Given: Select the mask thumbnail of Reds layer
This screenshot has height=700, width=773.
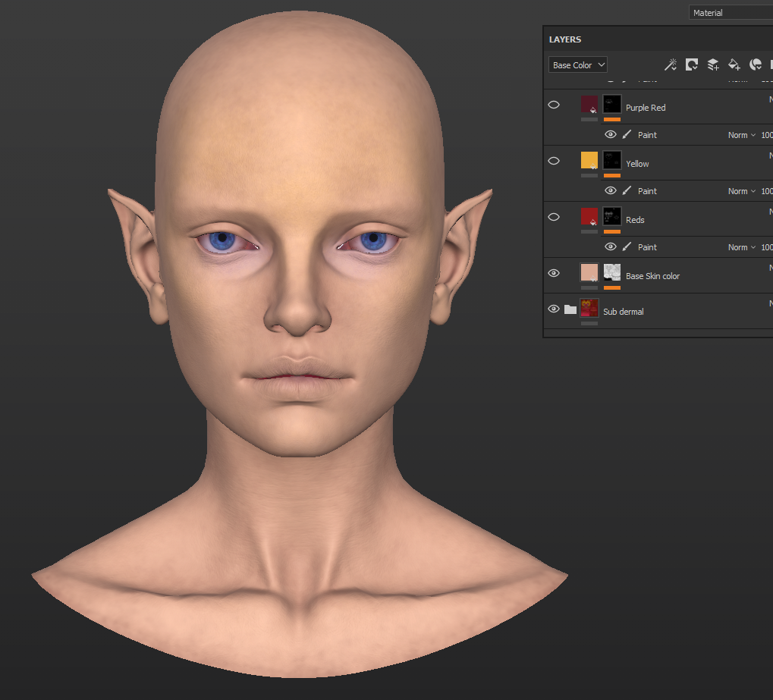Looking at the screenshot, I should pyautogui.click(x=611, y=217).
